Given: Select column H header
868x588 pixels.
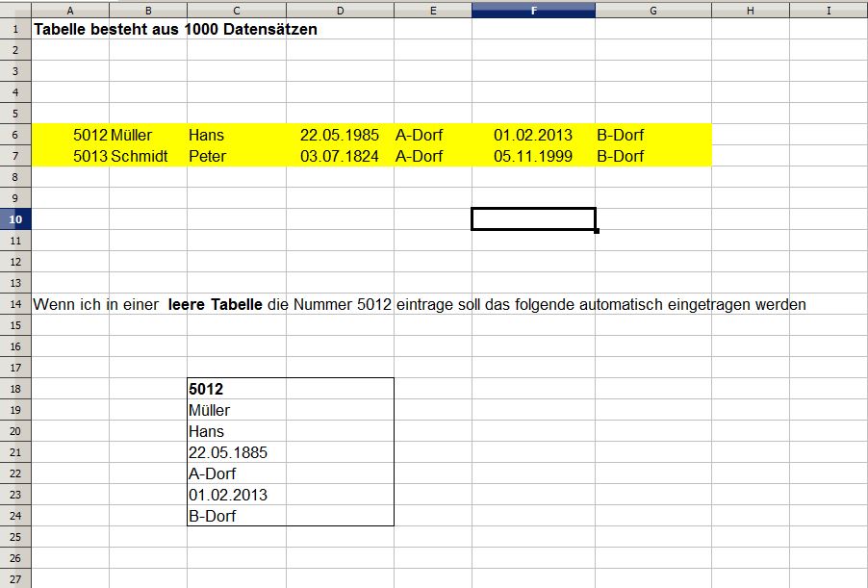Looking at the screenshot, I should pyautogui.click(x=751, y=11).
